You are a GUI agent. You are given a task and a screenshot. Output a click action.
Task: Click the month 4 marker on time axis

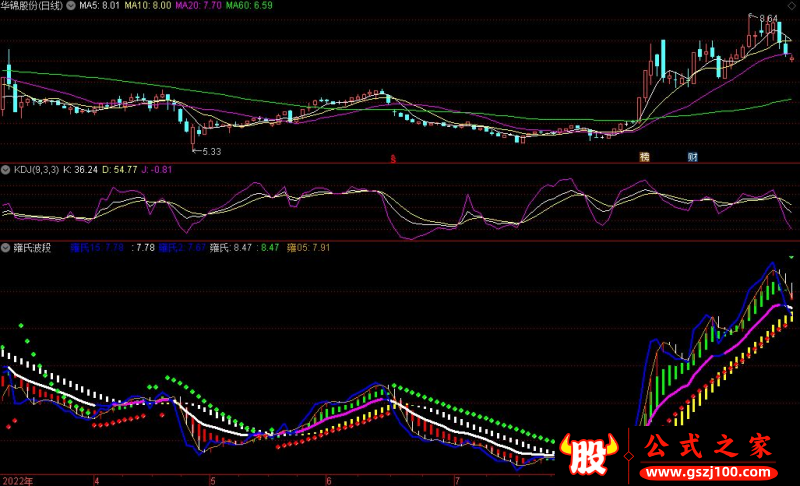pos(96,481)
